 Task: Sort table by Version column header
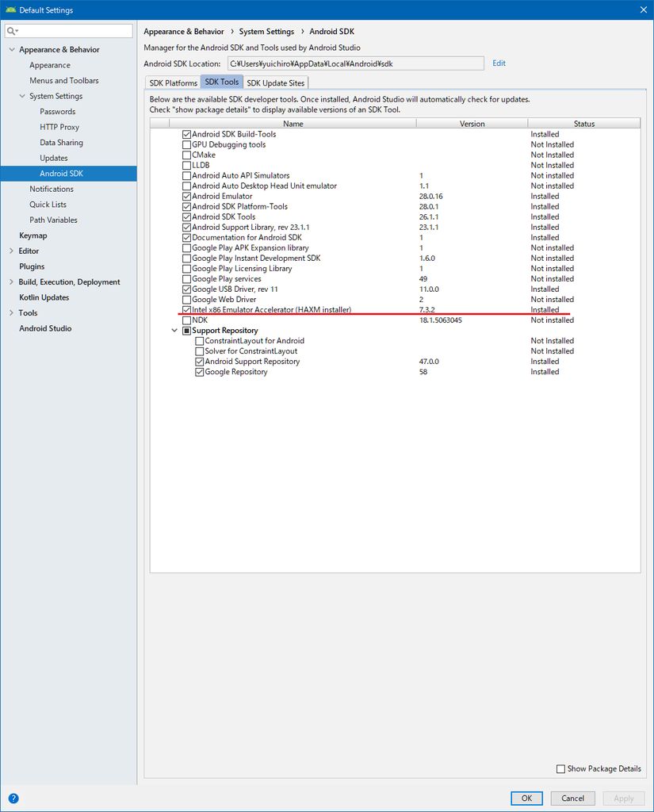(472, 123)
